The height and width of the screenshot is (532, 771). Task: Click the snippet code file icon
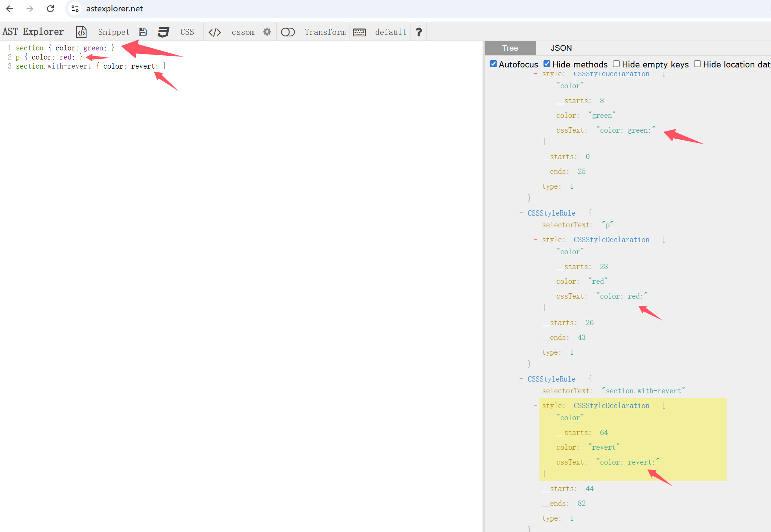click(x=81, y=32)
